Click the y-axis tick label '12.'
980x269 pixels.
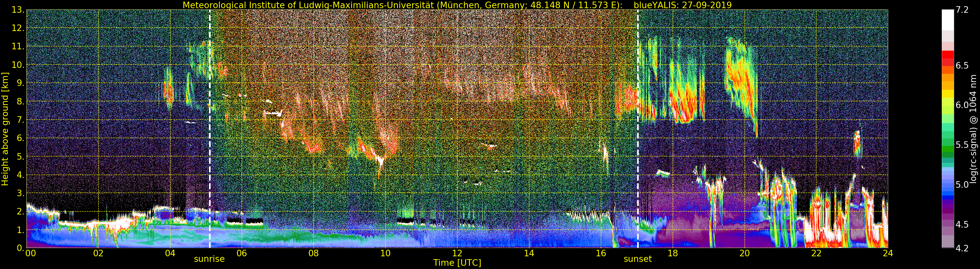[18, 28]
